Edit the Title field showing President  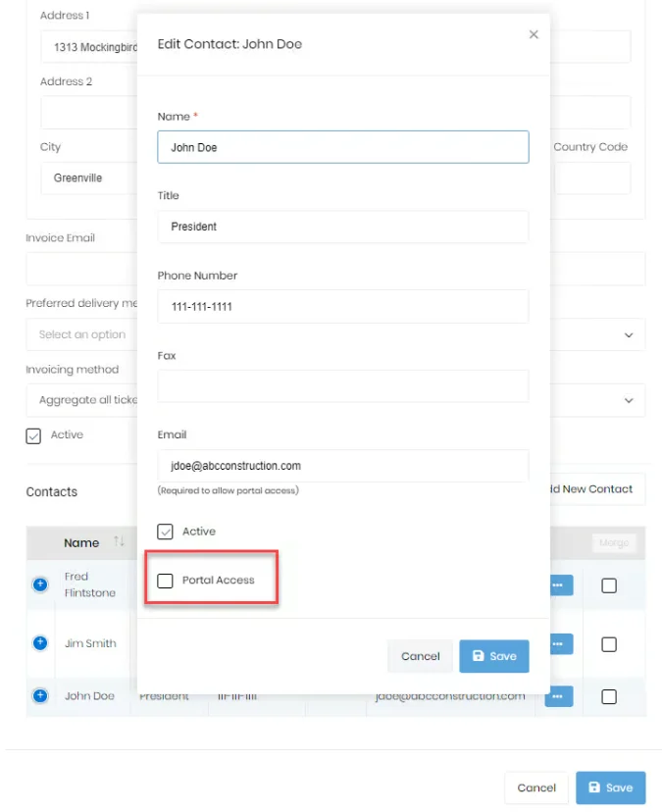343,227
